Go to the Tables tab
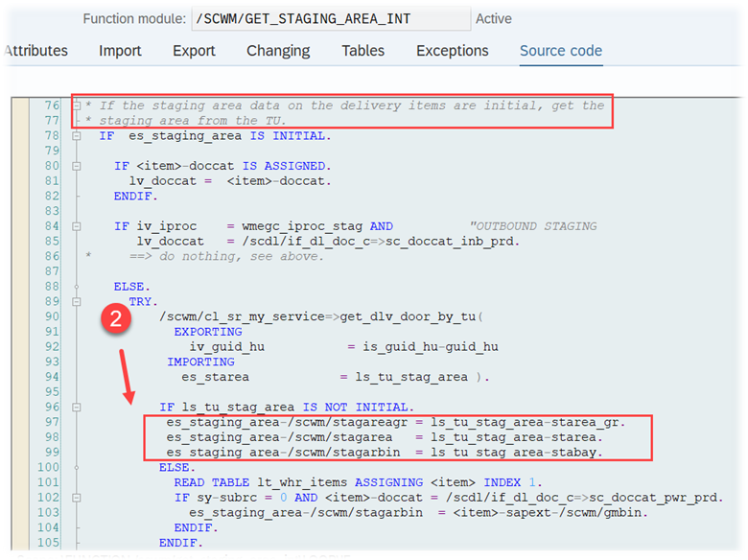Screen dimensions: 748x560 (363, 51)
